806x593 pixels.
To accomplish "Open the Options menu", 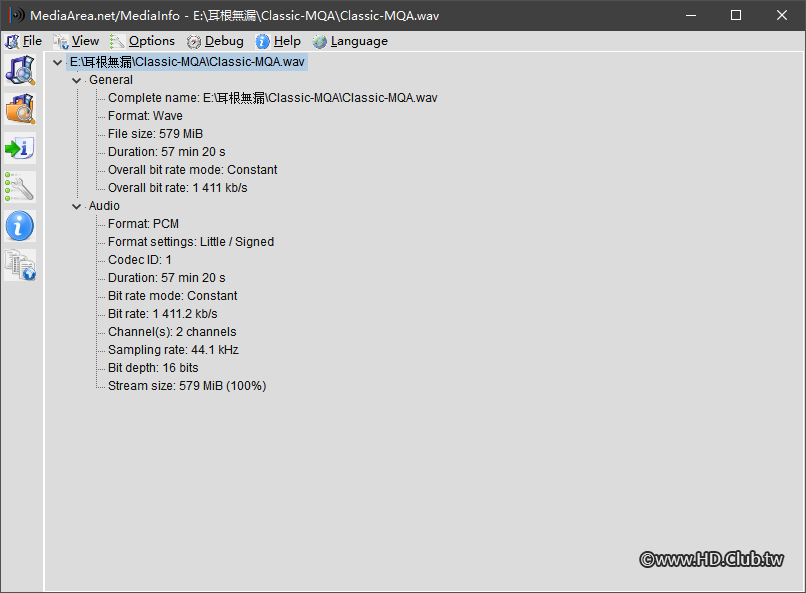I will coord(143,41).
